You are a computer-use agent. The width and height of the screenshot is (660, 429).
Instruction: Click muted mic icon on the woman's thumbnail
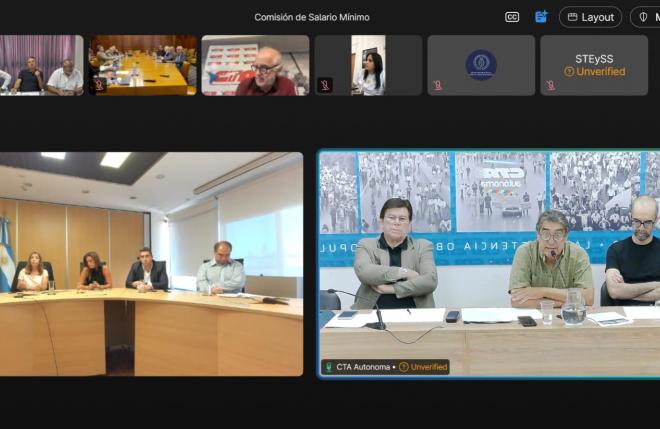(325, 86)
